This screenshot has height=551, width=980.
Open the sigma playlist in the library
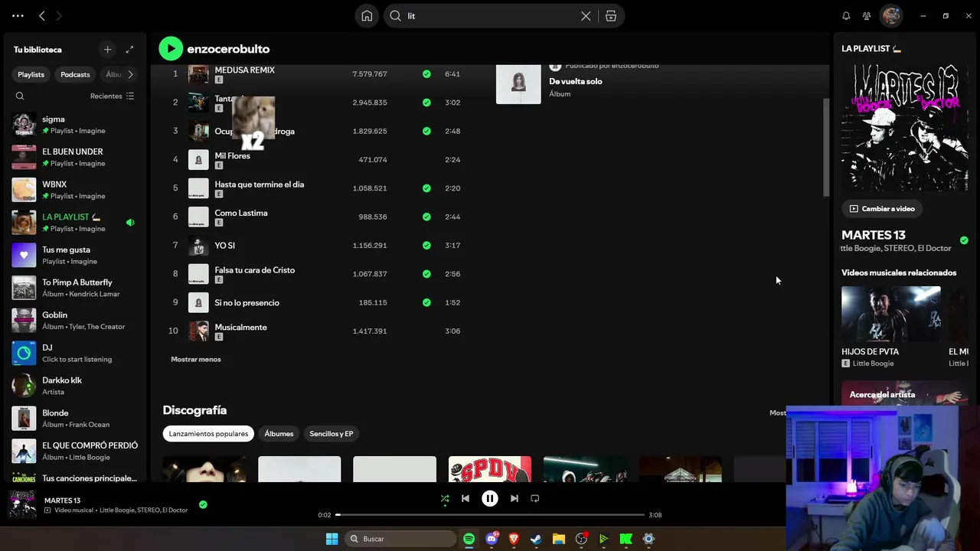75,125
